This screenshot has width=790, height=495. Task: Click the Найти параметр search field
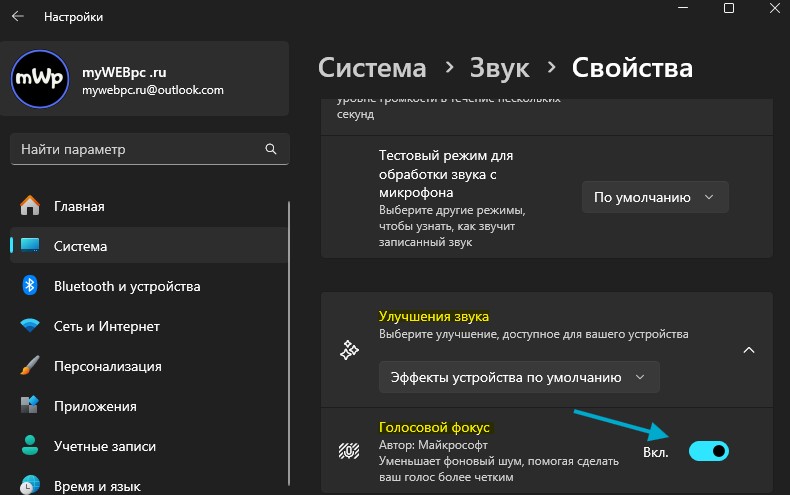[135, 149]
